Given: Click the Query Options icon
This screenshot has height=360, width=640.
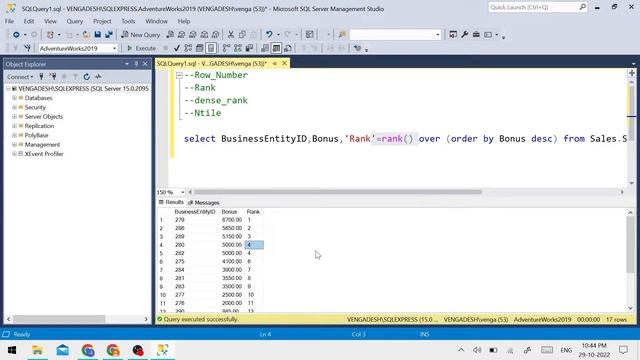Looking at the screenshot, I should click(x=200, y=48).
